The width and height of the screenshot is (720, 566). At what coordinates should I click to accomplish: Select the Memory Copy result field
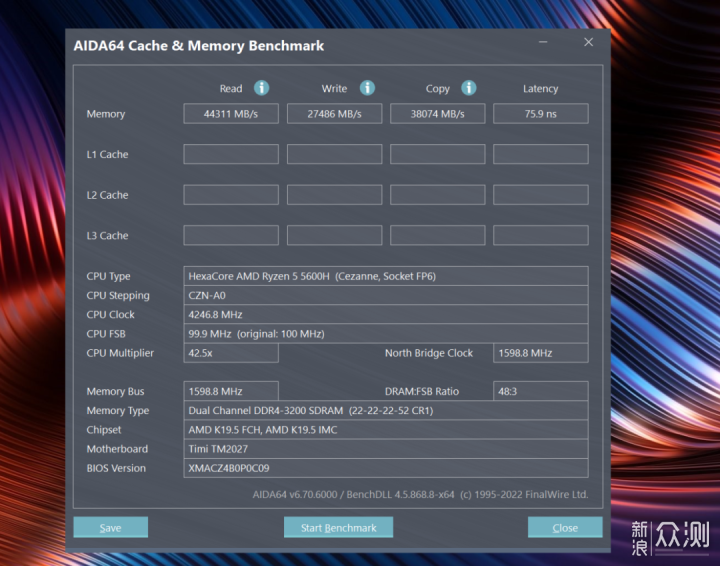(x=438, y=114)
